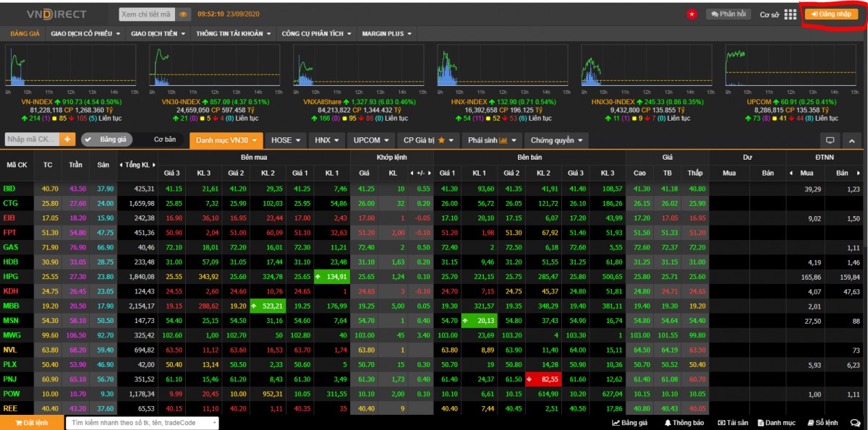Click the orange plus button to add symbol

[x=68, y=139]
